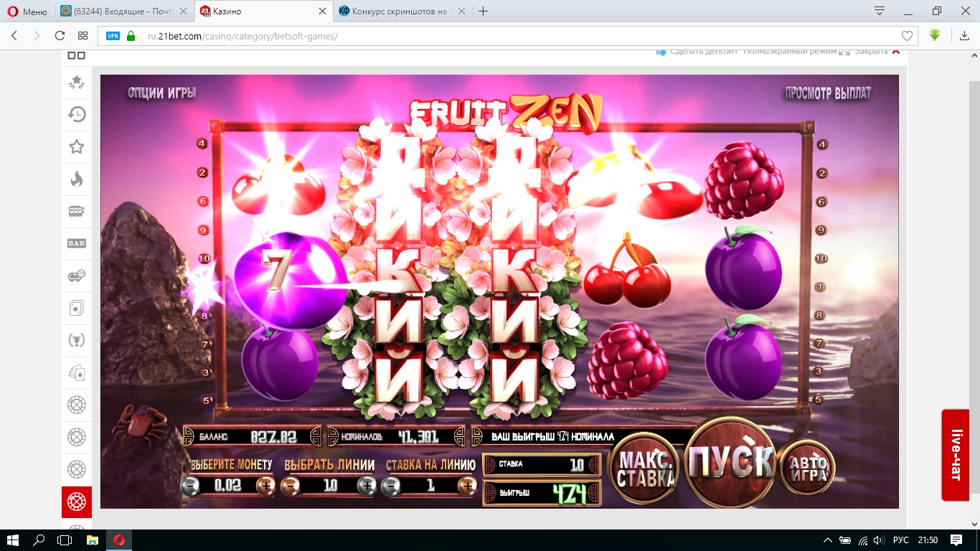The image size is (980, 551).
Task: Open the Opera Меню button
Action: coord(27,11)
